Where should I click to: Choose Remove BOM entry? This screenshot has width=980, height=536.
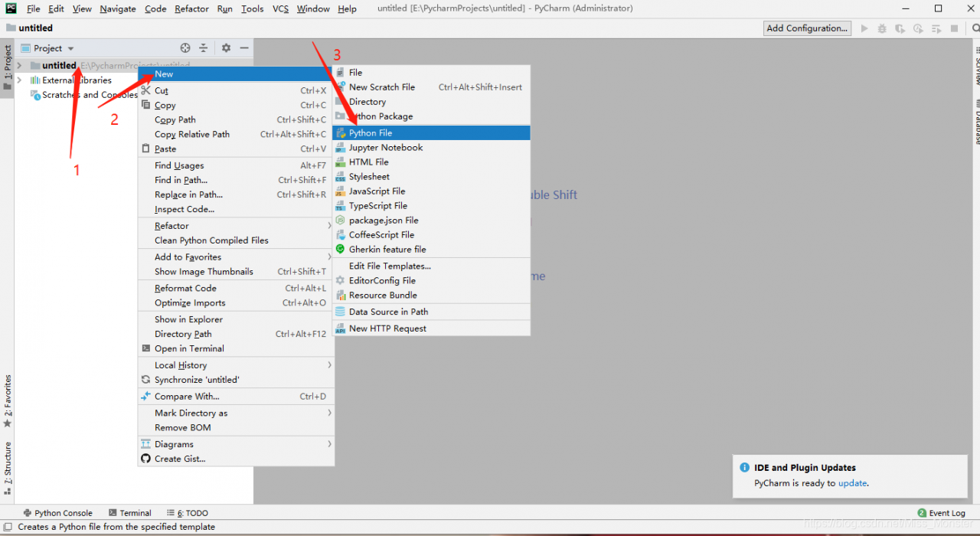[x=236, y=427]
